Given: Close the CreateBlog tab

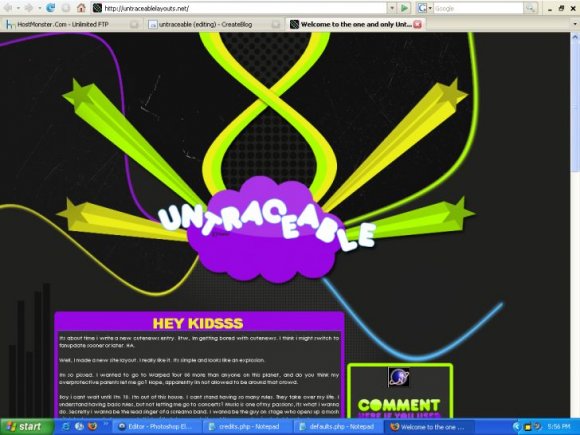Looking at the screenshot, I should (276, 25).
